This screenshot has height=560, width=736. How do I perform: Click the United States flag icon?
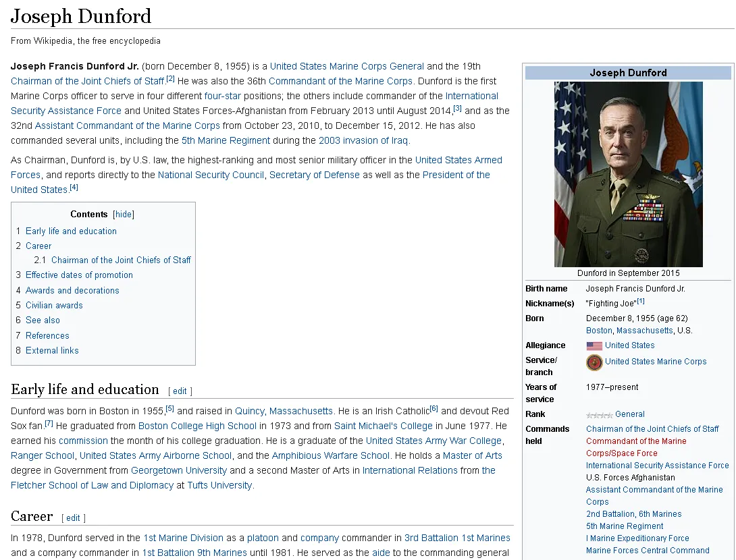[594, 345]
